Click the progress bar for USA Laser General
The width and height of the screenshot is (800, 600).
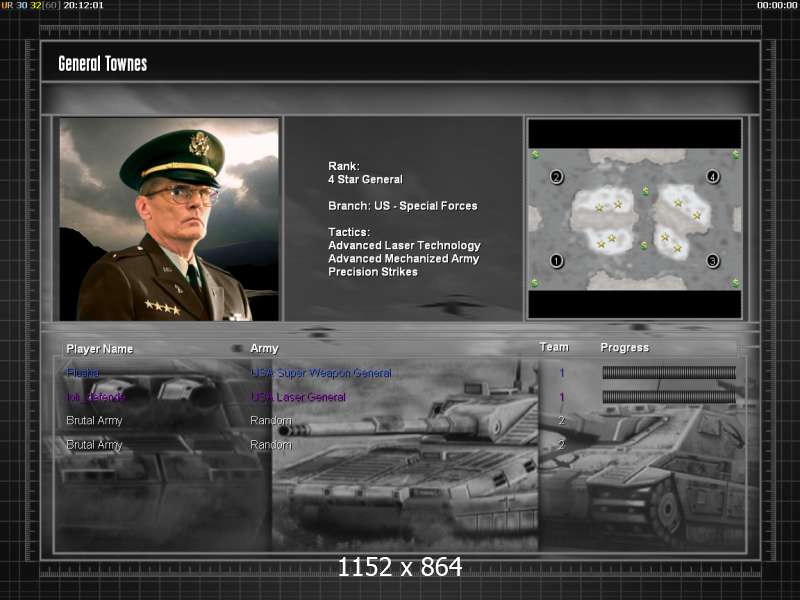point(669,397)
